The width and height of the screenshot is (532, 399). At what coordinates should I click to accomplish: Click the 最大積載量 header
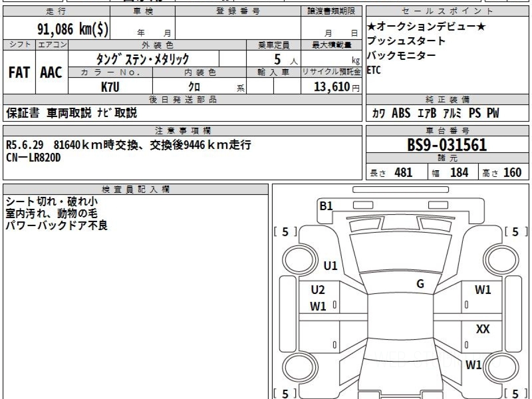point(332,45)
